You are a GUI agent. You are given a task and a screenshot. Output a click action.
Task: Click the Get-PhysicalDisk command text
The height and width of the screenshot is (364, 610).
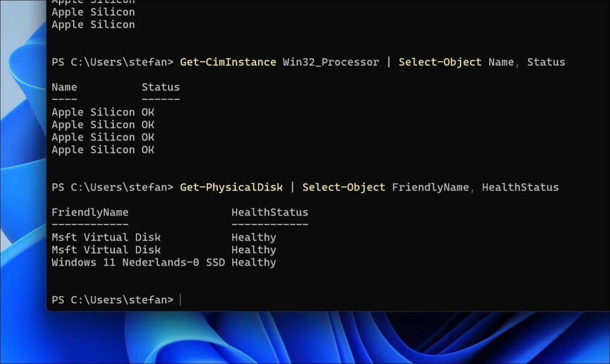pos(231,187)
